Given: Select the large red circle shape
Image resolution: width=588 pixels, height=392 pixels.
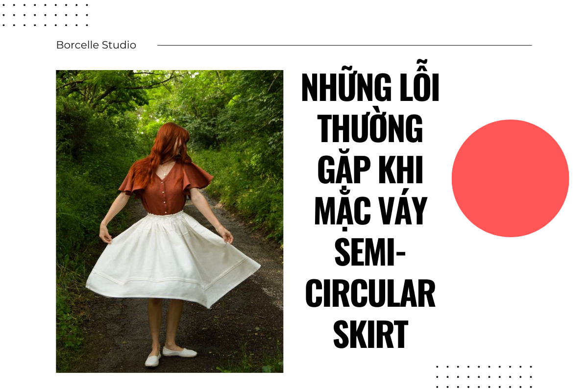Looking at the screenshot, I should click(510, 178).
